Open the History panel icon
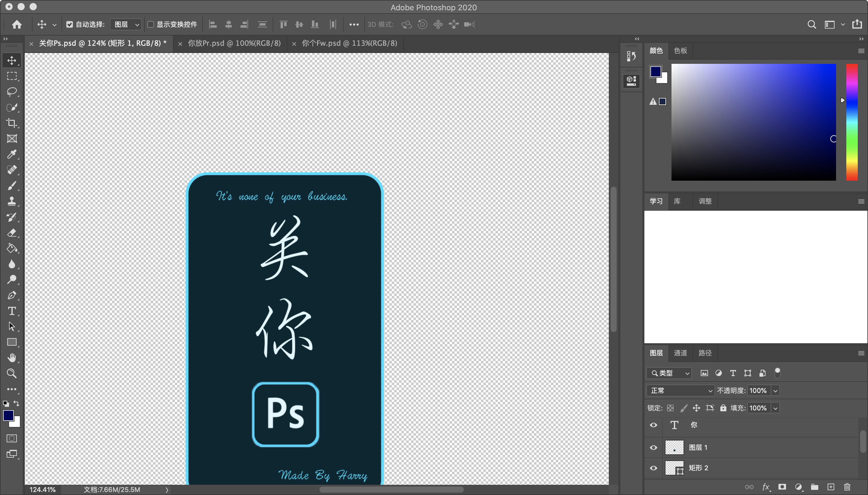 click(x=631, y=56)
